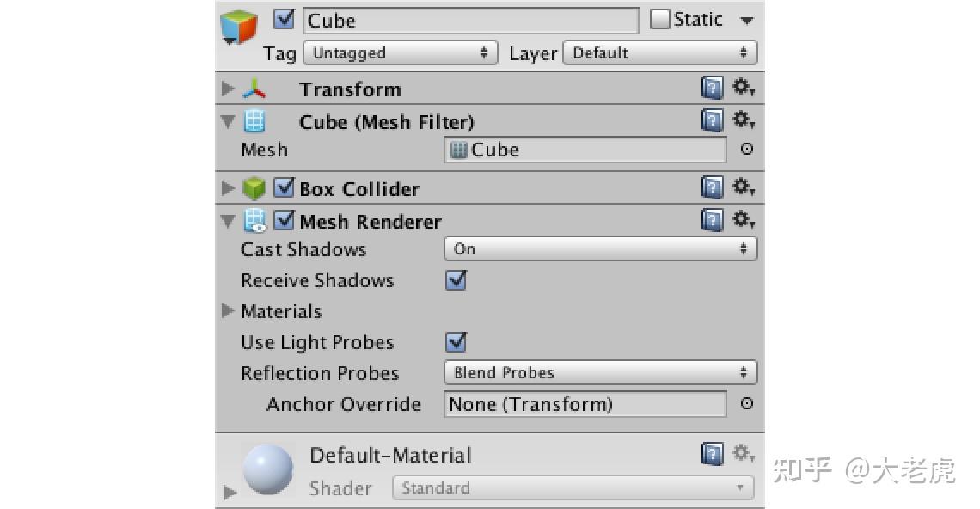Click the Mesh Renderer component icon
980x509 pixels.
click(x=255, y=221)
